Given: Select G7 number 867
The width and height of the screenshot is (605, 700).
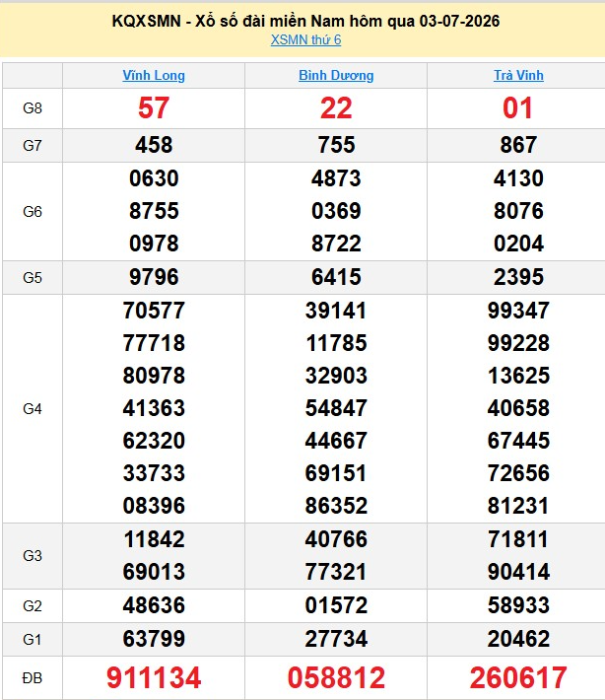Looking at the screenshot, I should pos(518,145).
